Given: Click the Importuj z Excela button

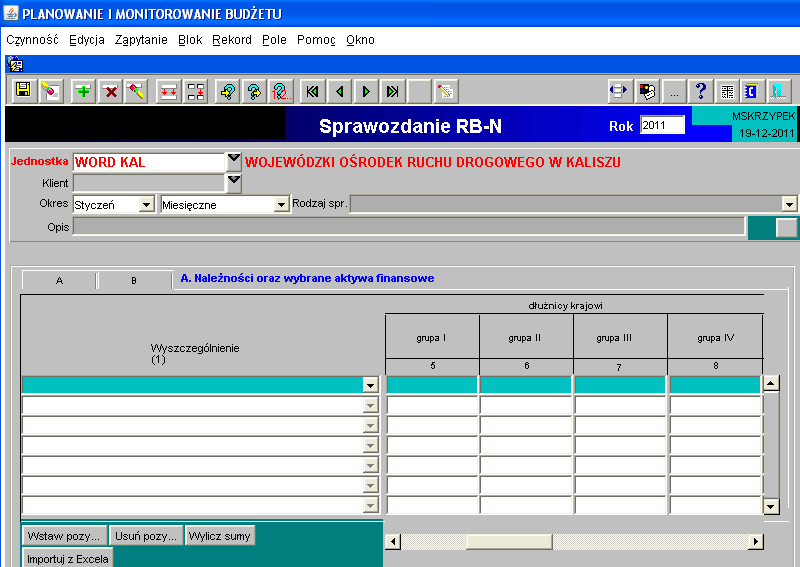Looking at the screenshot, I should coord(67,558).
